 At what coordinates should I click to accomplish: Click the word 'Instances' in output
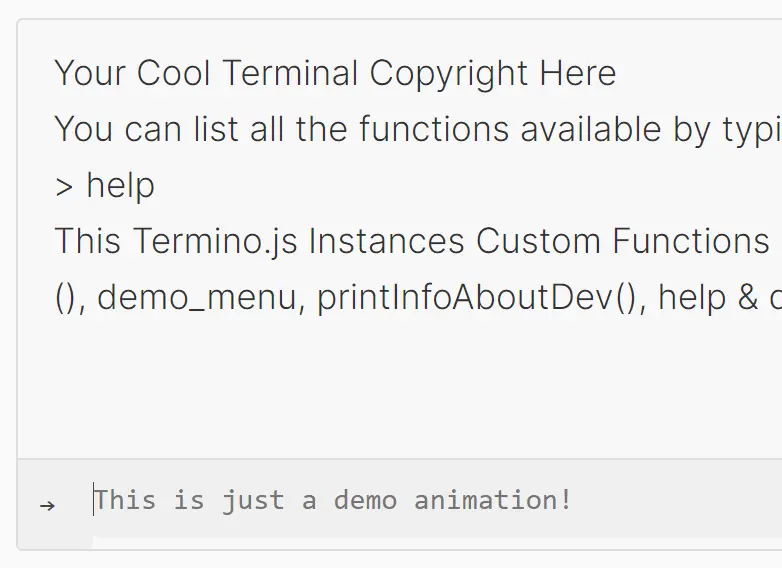coord(387,241)
